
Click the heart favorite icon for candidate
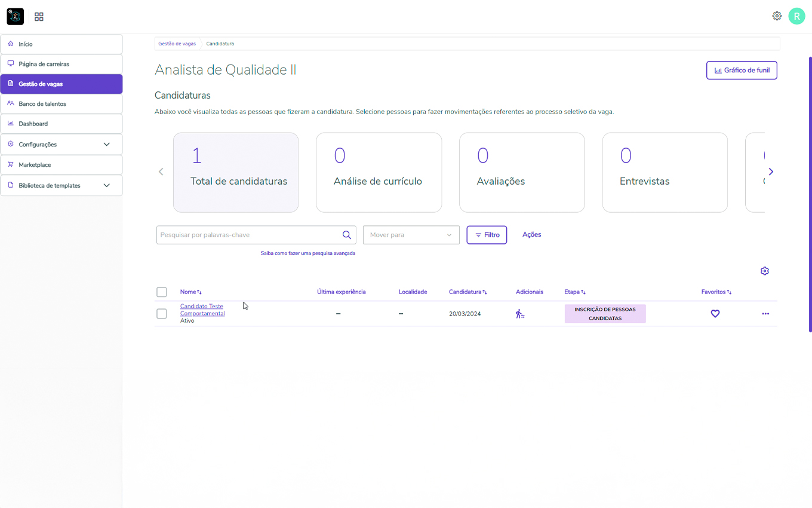coord(715,314)
